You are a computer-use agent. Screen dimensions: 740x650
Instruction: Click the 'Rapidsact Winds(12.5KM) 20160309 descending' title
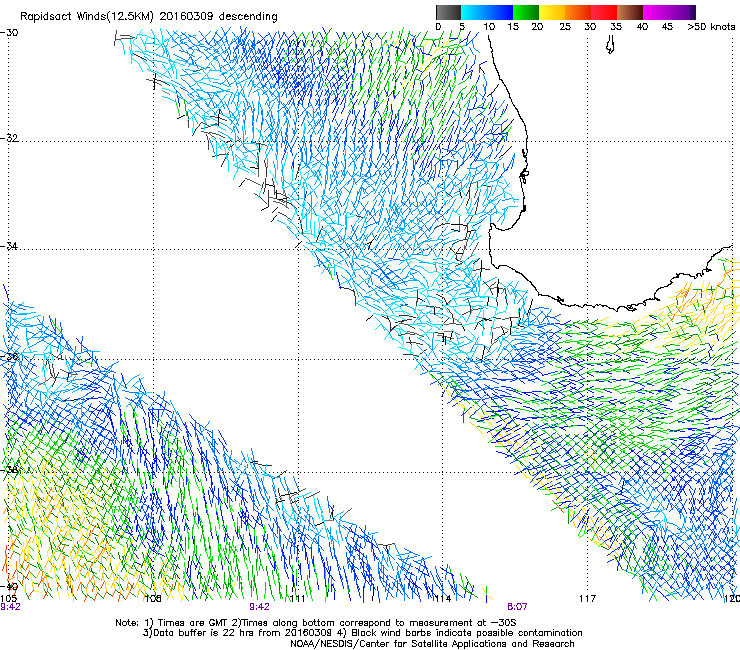(x=149, y=17)
